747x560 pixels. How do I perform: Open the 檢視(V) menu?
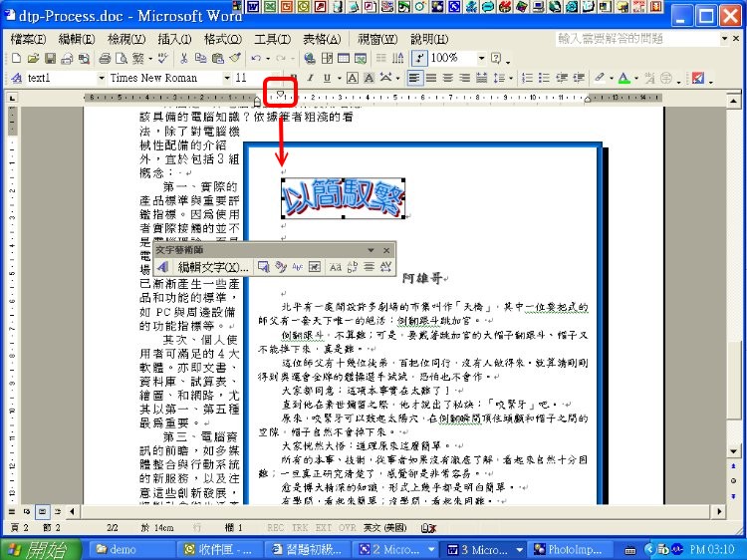point(126,39)
